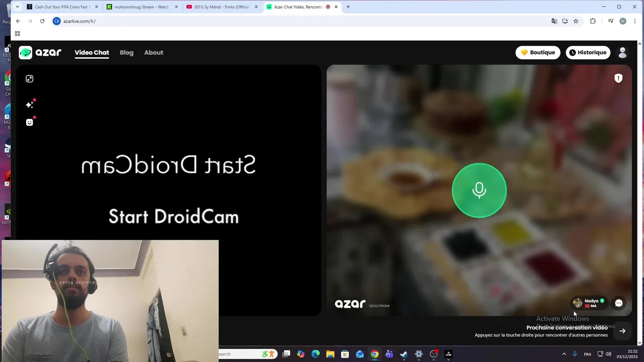Open Steam from the taskbar

[404, 354]
